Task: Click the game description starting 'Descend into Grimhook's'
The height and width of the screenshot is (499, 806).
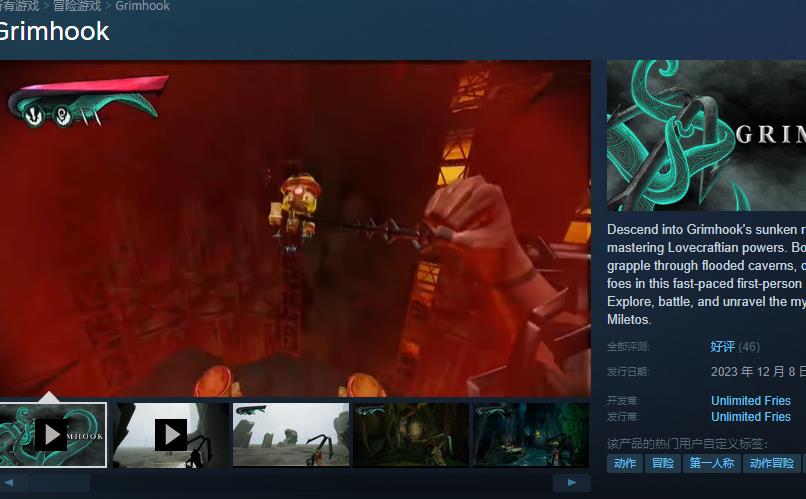Action: tap(706, 274)
